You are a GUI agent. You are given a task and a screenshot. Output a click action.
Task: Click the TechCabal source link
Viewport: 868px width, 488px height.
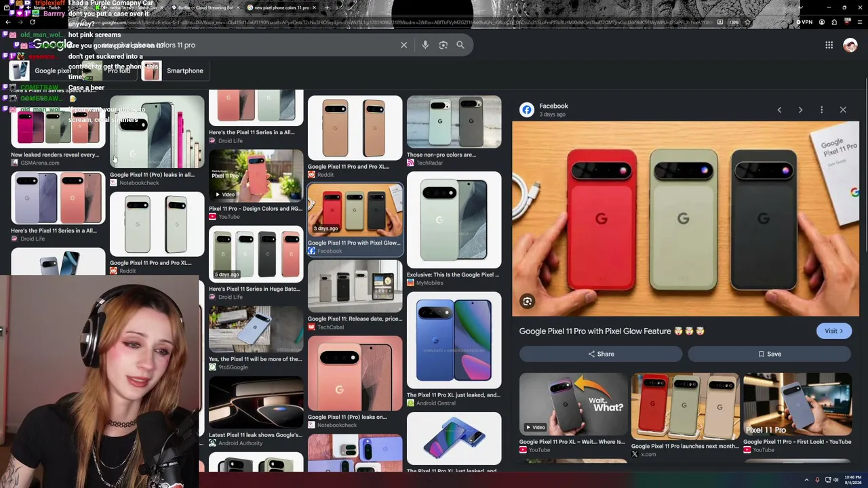pos(325,327)
